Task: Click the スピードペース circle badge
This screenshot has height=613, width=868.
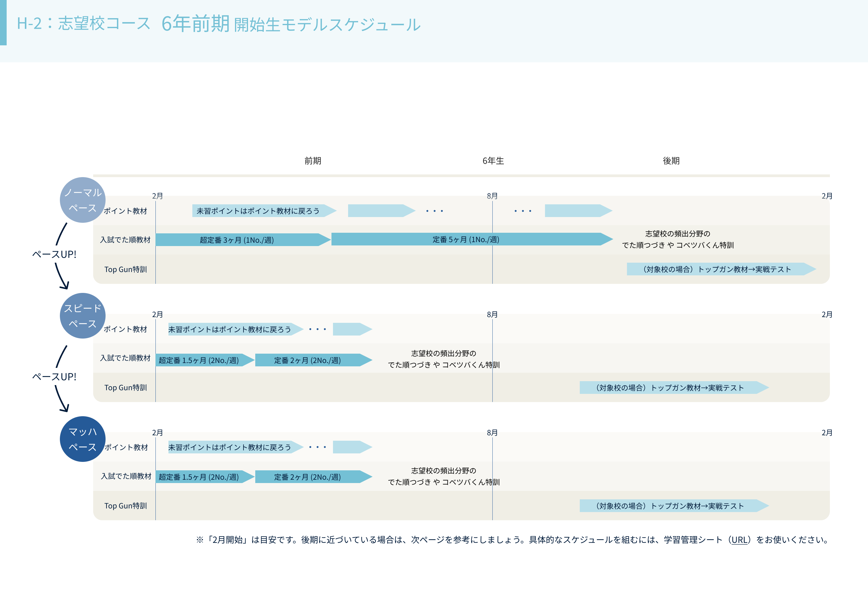Action: pos(82,316)
